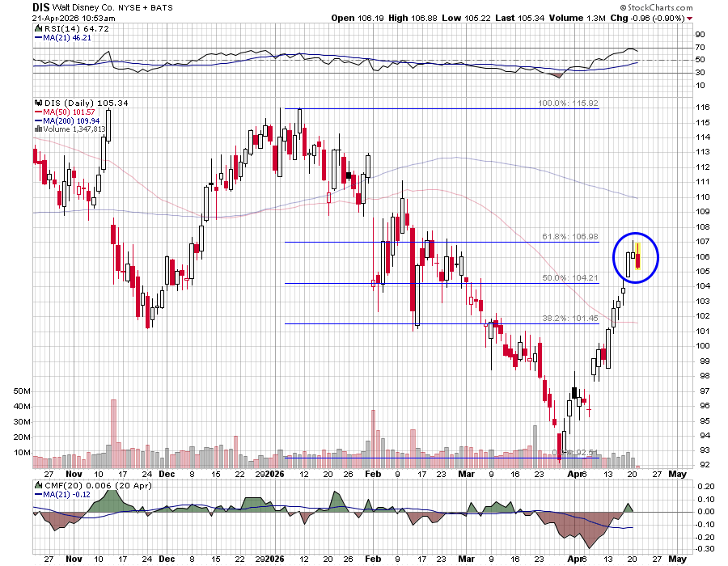Screen dimensions: 728x566
Task: Click the CMF(20) indicator legend icon
Action: pyautogui.click(x=39, y=486)
